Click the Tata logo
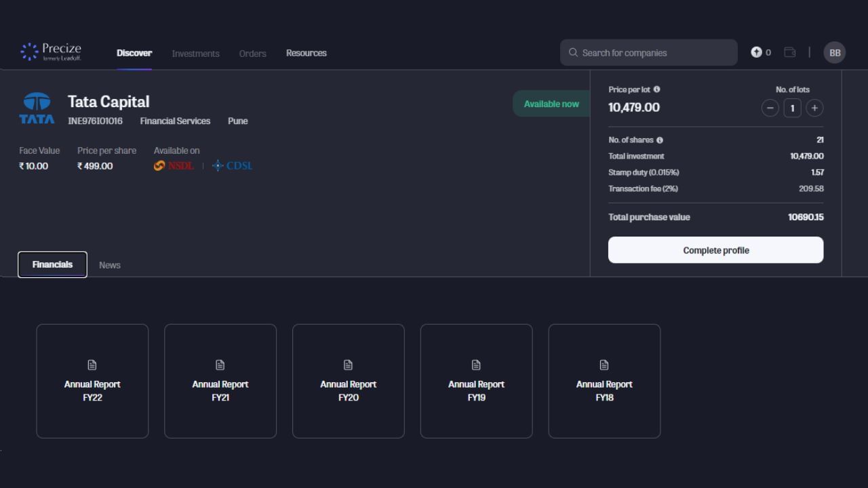The width and height of the screenshot is (868, 488). [37, 108]
